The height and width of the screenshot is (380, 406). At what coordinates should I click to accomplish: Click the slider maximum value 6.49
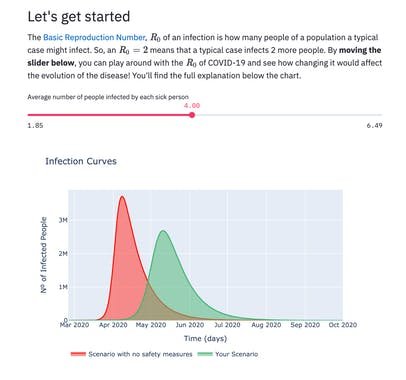pyautogui.click(x=374, y=125)
